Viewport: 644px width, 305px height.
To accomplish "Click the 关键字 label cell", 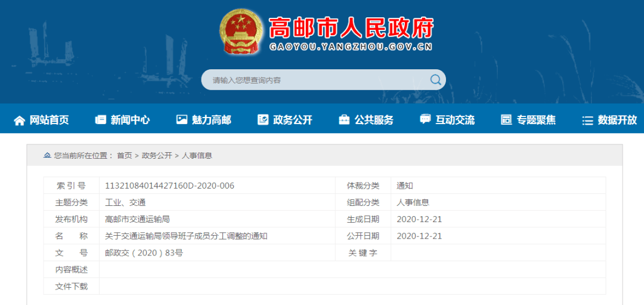I will click(x=363, y=253).
